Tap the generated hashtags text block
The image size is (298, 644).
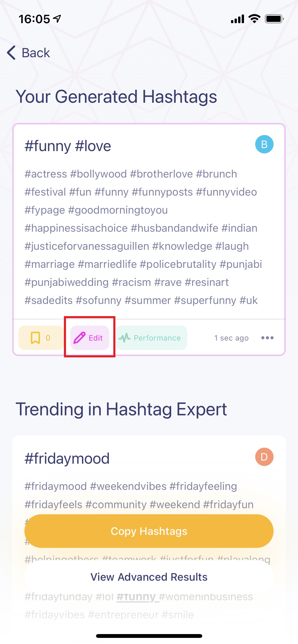click(x=143, y=237)
